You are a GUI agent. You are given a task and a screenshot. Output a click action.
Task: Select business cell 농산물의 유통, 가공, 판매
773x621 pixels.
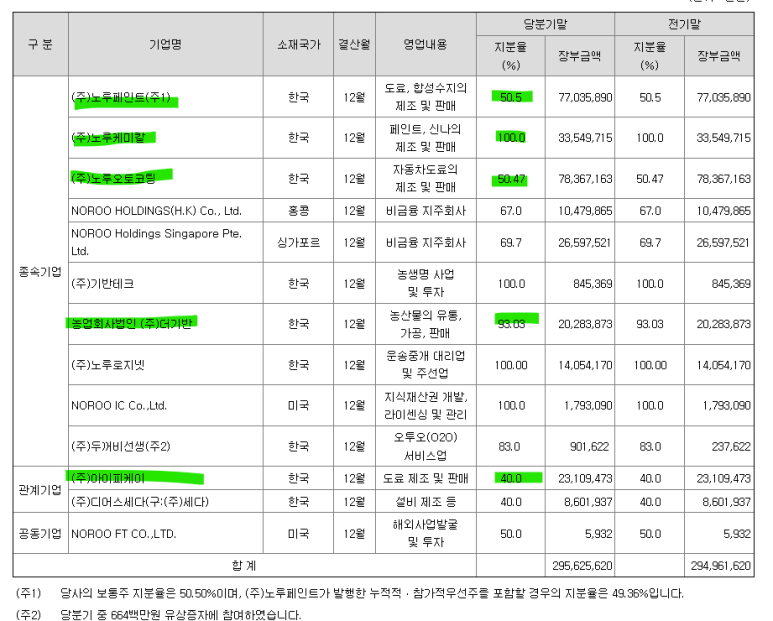[x=425, y=324]
